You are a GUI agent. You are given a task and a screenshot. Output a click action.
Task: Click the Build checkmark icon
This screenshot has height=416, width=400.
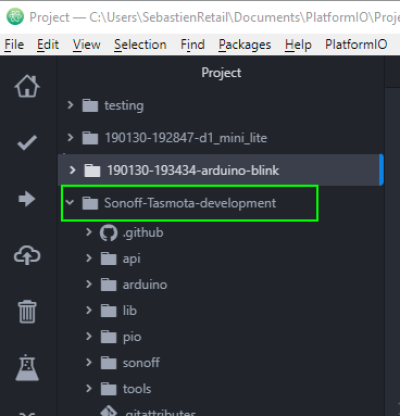coord(27,143)
